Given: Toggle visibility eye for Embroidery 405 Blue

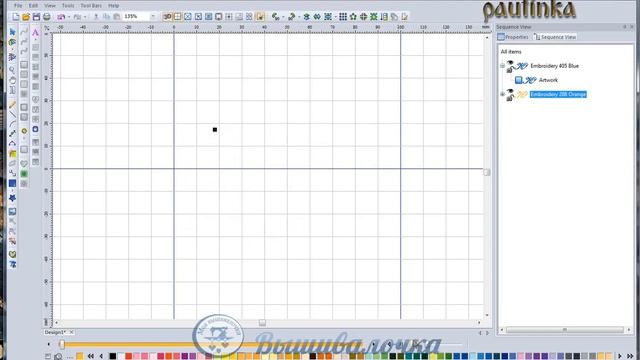Looking at the screenshot, I should click(510, 63).
